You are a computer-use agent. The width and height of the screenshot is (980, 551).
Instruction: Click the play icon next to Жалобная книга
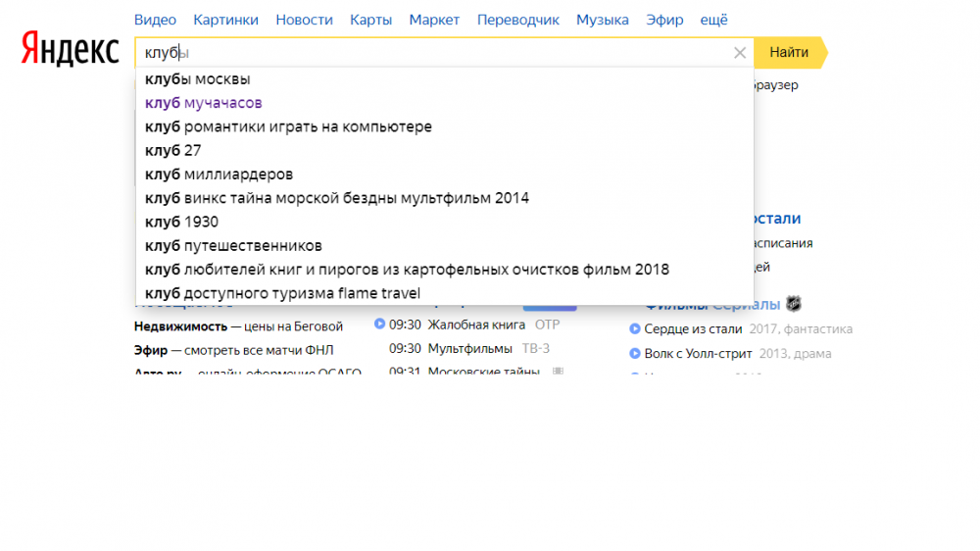[379, 325]
